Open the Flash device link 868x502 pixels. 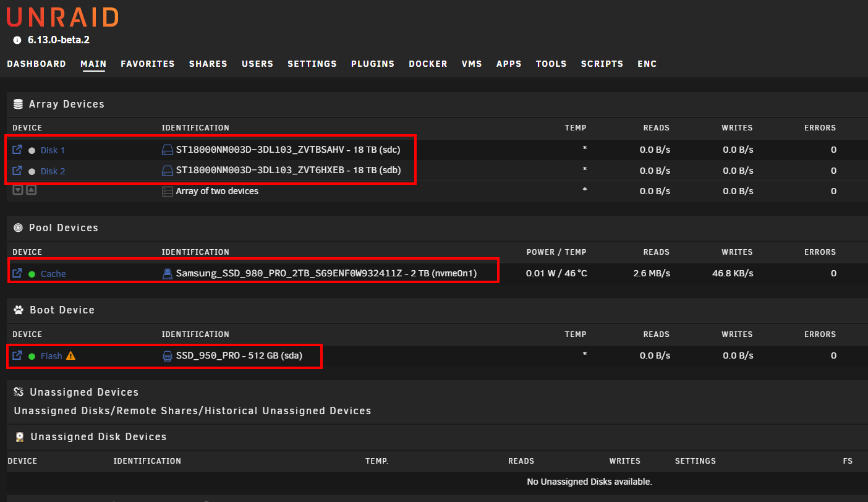pyautogui.click(x=51, y=356)
